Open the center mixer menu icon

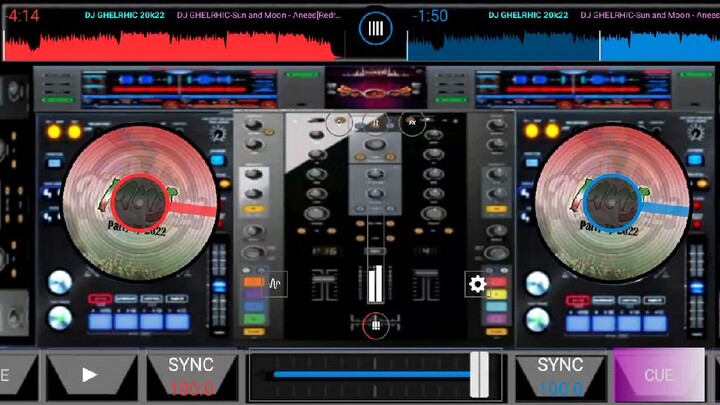(x=376, y=28)
